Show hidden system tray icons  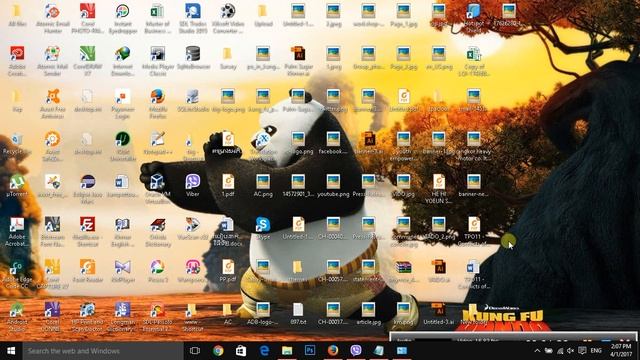click(x=537, y=351)
